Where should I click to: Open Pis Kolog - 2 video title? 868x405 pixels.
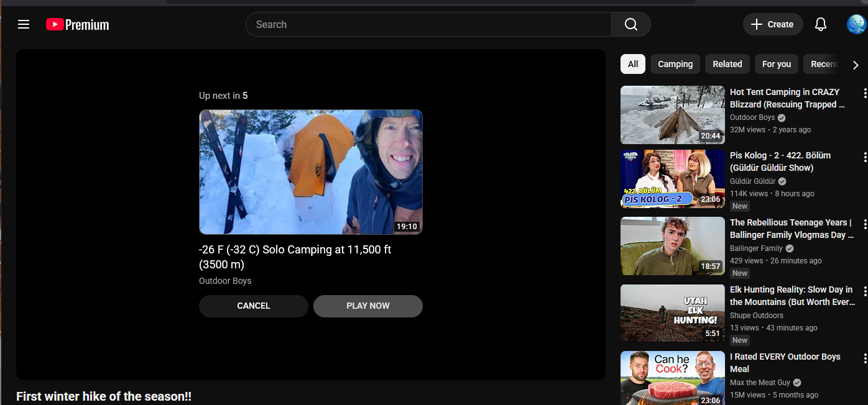click(x=780, y=162)
